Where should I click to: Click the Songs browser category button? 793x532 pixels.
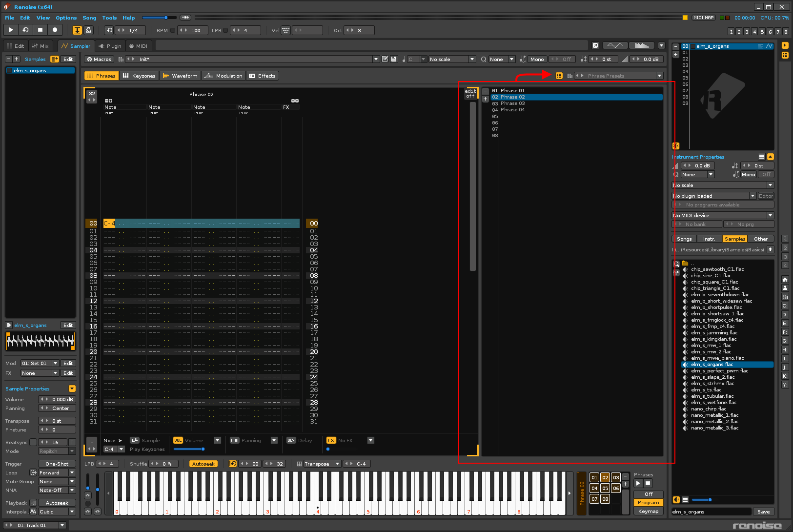(x=684, y=239)
